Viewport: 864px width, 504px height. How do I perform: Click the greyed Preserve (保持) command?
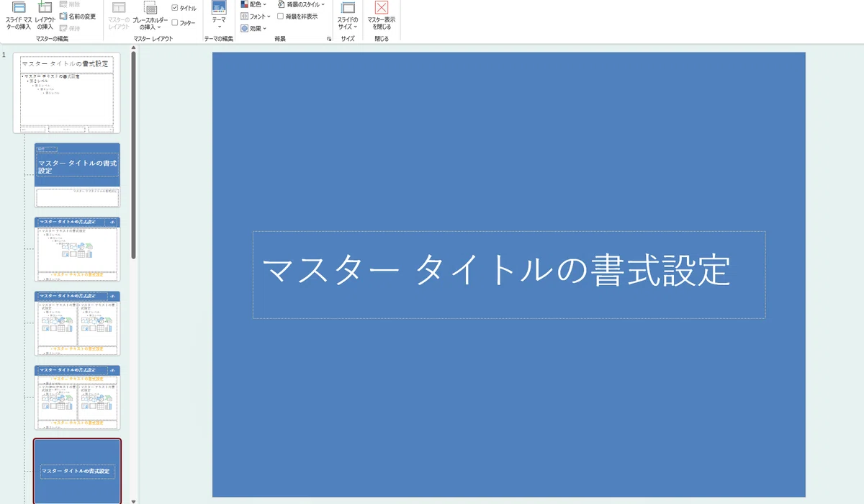click(x=70, y=28)
